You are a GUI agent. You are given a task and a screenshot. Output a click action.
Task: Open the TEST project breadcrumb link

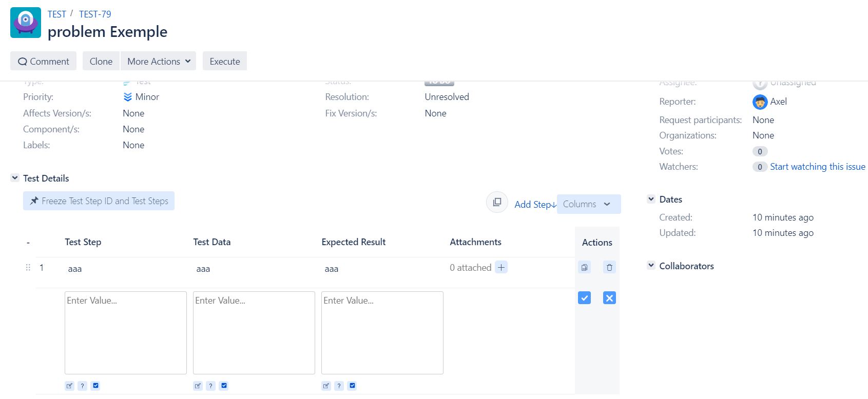57,14
